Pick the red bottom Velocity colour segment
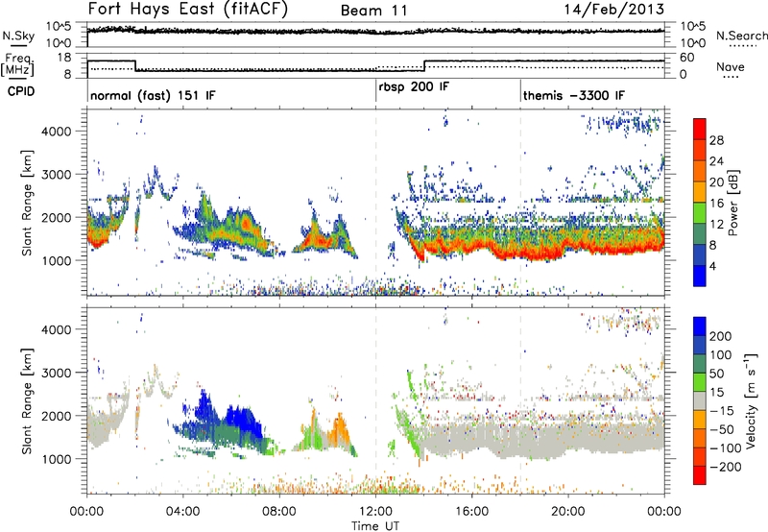The image size is (768, 532). (700, 475)
